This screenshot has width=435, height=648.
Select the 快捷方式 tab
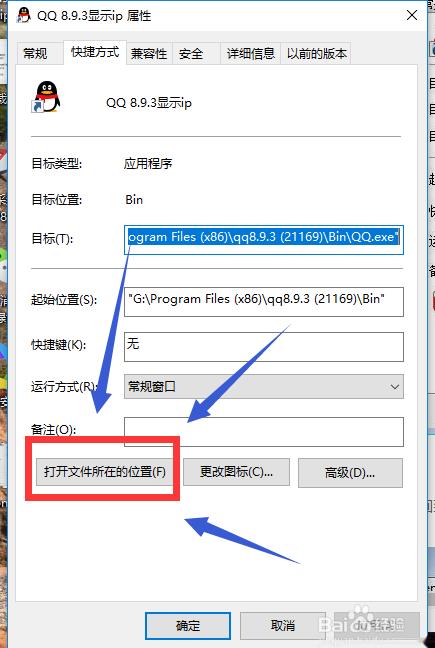tap(95, 52)
